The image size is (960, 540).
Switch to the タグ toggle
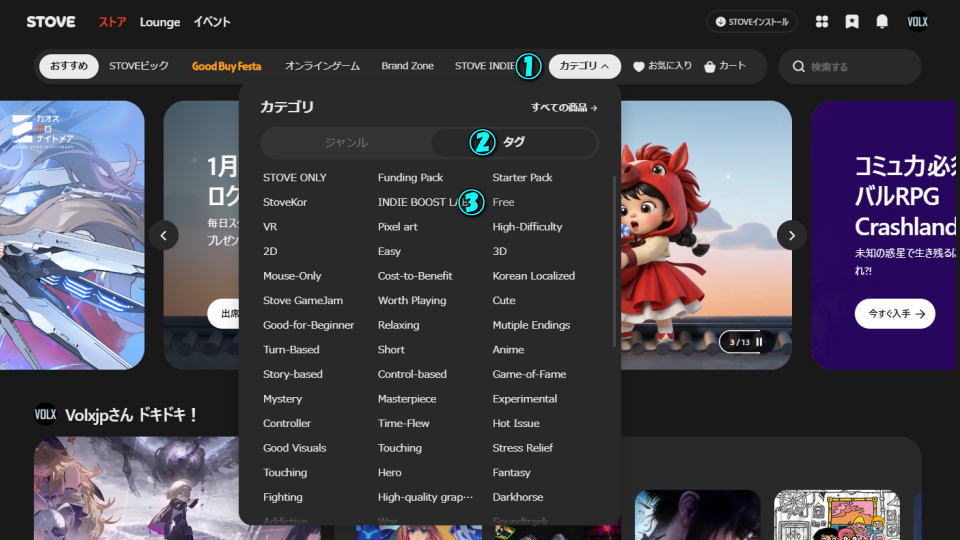tap(514, 142)
